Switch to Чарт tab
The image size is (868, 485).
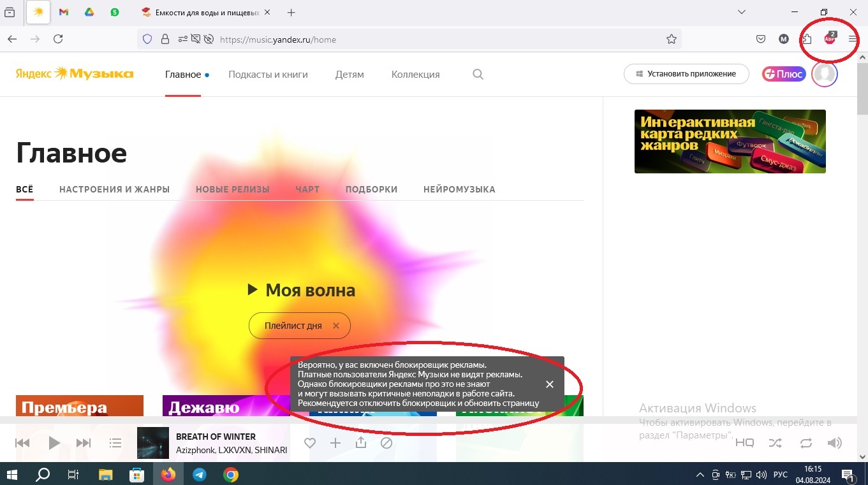(307, 189)
